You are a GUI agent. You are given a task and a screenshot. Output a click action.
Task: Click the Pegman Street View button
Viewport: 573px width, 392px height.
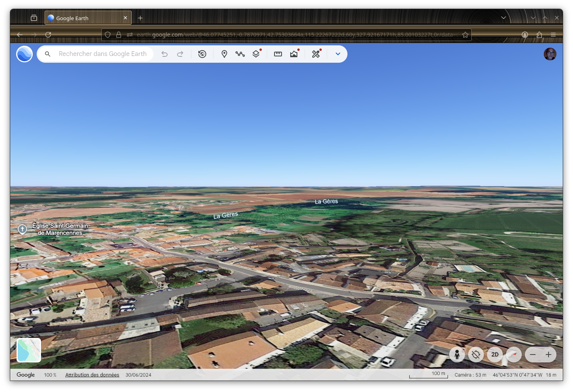click(457, 355)
